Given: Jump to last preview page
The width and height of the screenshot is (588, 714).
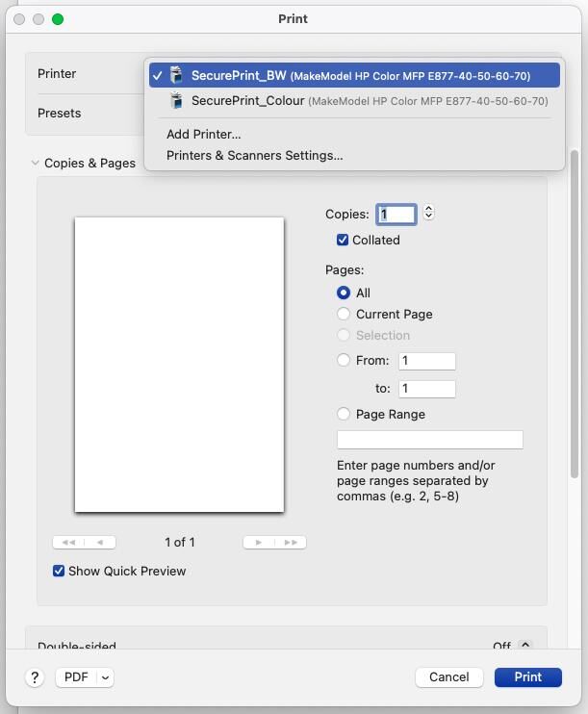Looking at the screenshot, I should pyautogui.click(x=291, y=543).
